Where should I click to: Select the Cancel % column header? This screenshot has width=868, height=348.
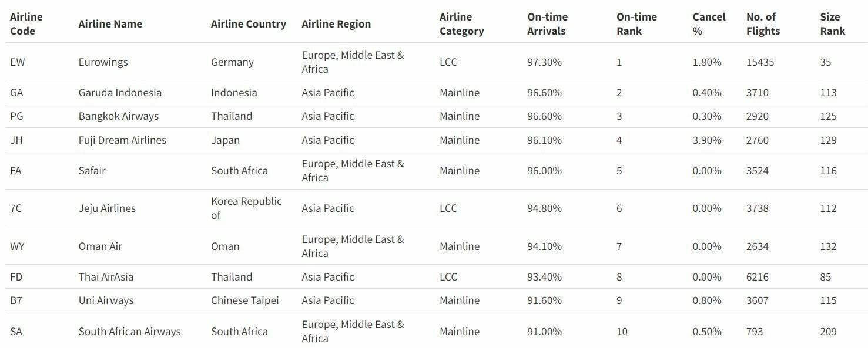pyautogui.click(x=709, y=24)
